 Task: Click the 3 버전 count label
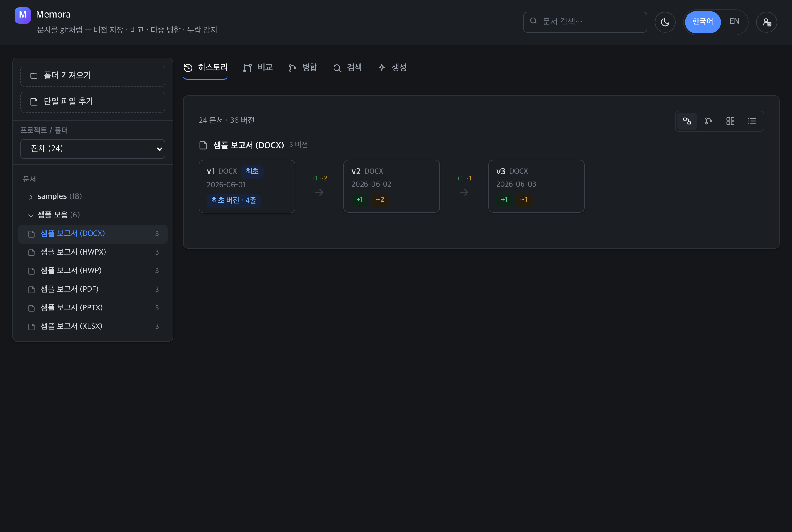(298, 145)
